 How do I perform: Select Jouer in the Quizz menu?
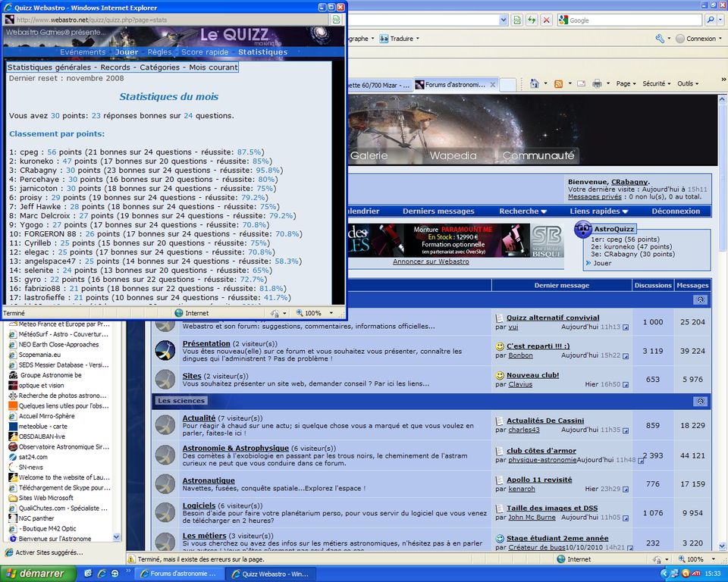pyautogui.click(x=127, y=52)
